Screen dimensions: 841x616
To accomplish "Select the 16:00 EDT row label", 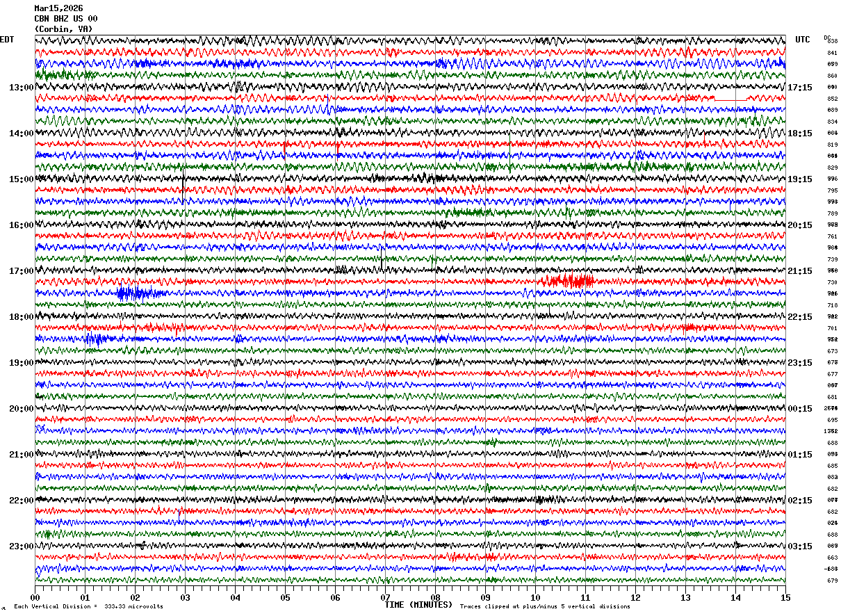I will (22, 225).
